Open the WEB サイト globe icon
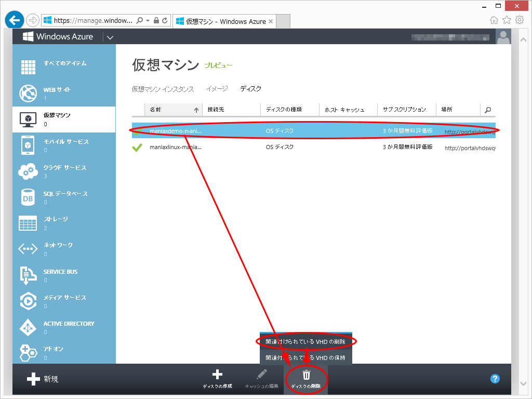This screenshot has height=399, width=532. [x=28, y=94]
